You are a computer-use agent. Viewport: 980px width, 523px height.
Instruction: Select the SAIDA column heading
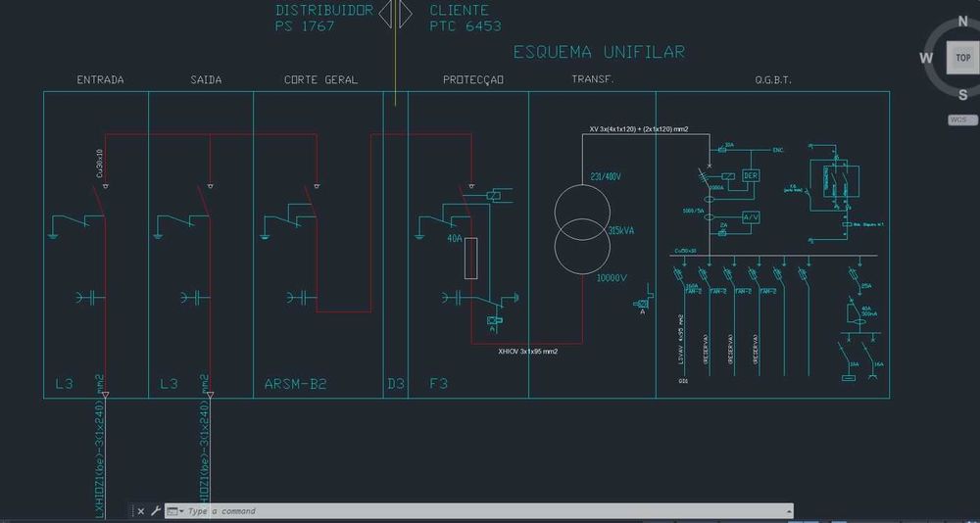pos(206,80)
